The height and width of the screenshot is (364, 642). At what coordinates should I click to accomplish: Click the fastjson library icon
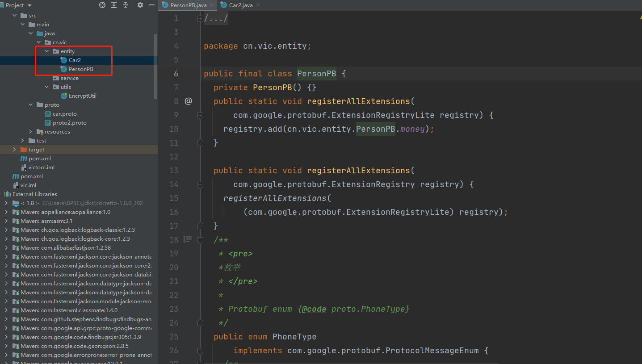(x=16, y=248)
